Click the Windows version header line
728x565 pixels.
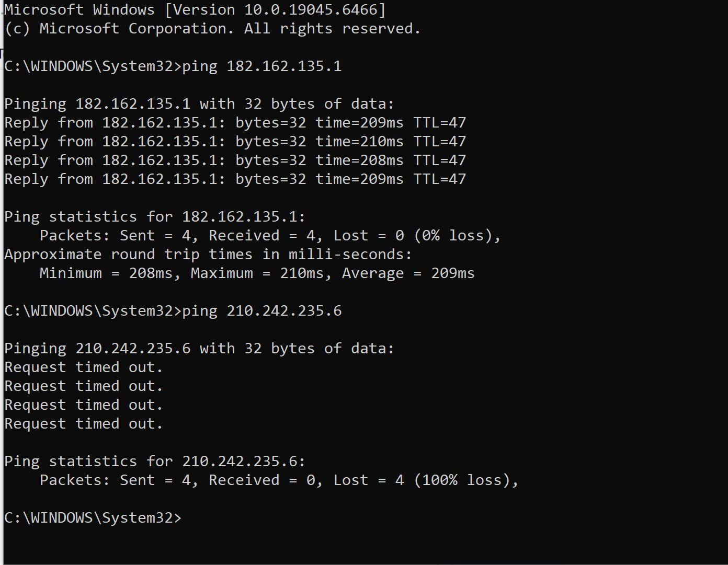195,10
